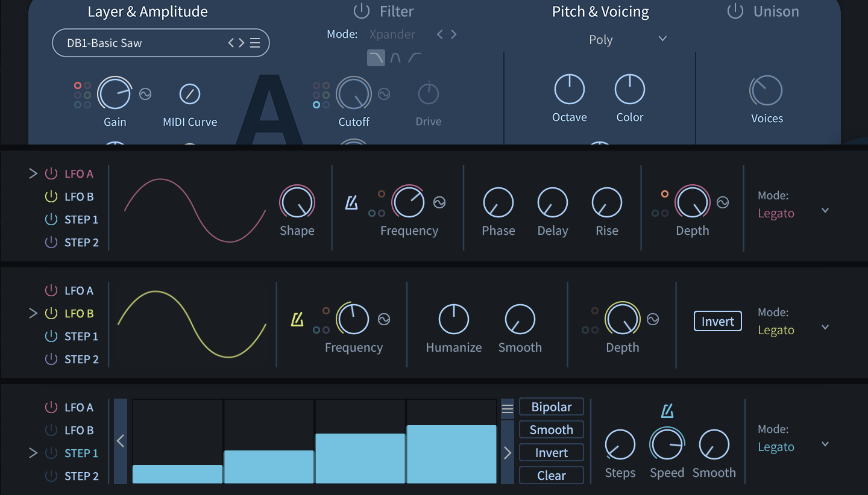Click the LFO B Invert button
Screen dimensions: 868x495
[718, 322]
